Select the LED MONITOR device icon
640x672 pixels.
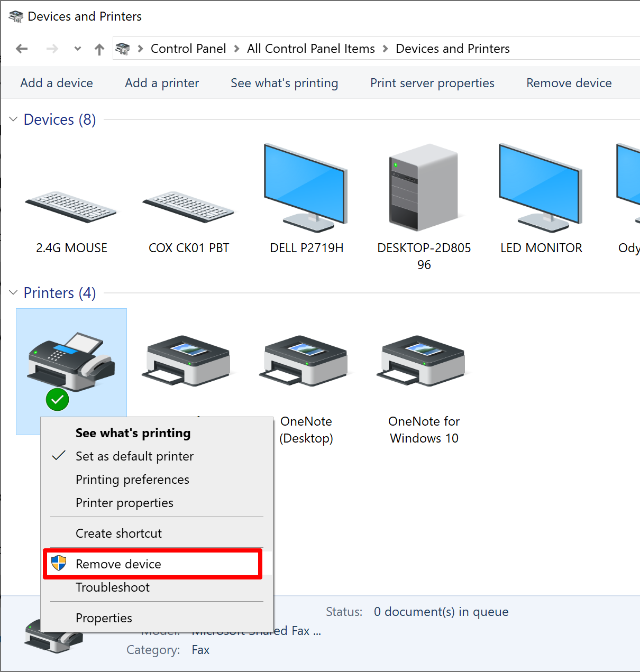pos(541,188)
